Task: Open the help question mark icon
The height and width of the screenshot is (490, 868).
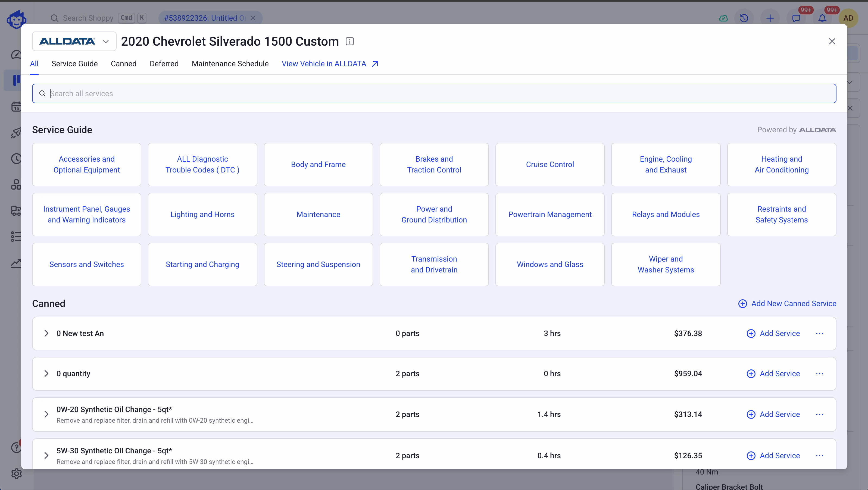Action: pyautogui.click(x=16, y=448)
